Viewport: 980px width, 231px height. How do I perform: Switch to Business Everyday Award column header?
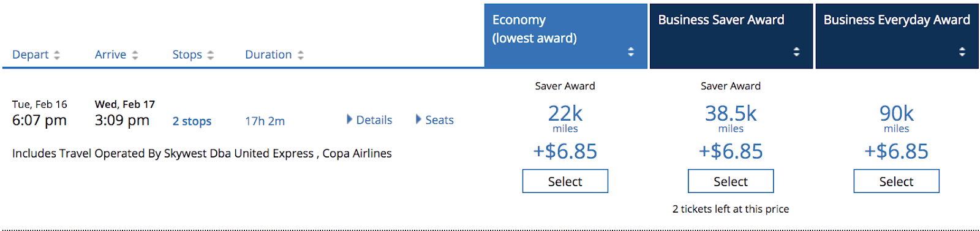point(897,36)
